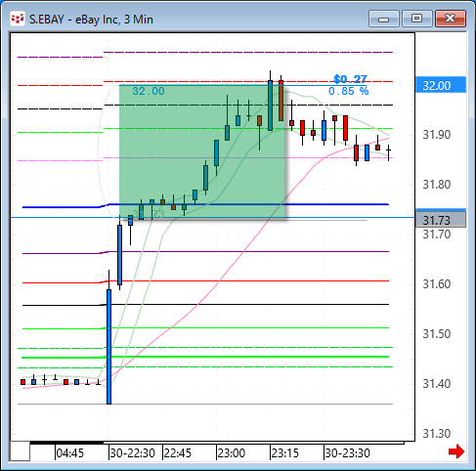Click the empty box left of time axis
The image size is (476, 471).
click(x=20, y=451)
